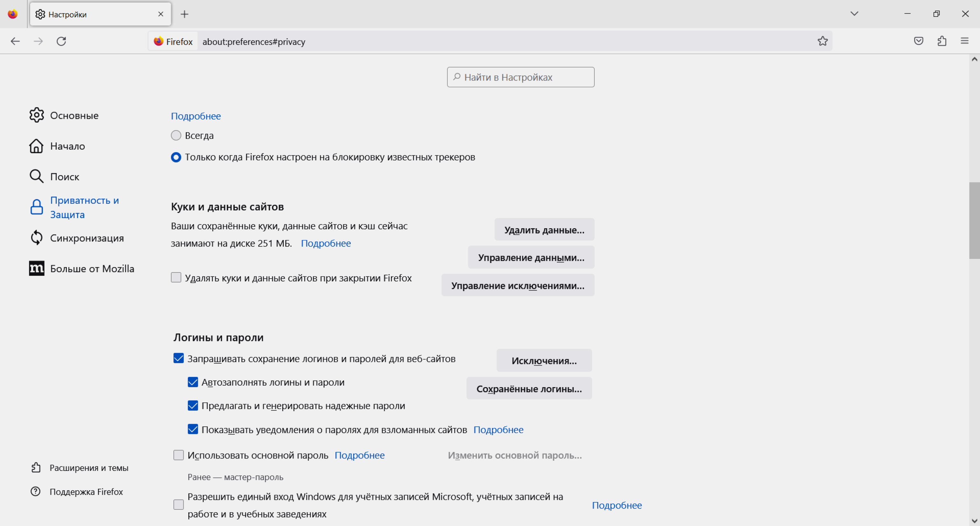Click the house icon next to Начало
This screenshot has width=980, height=526.
point(37,146)
